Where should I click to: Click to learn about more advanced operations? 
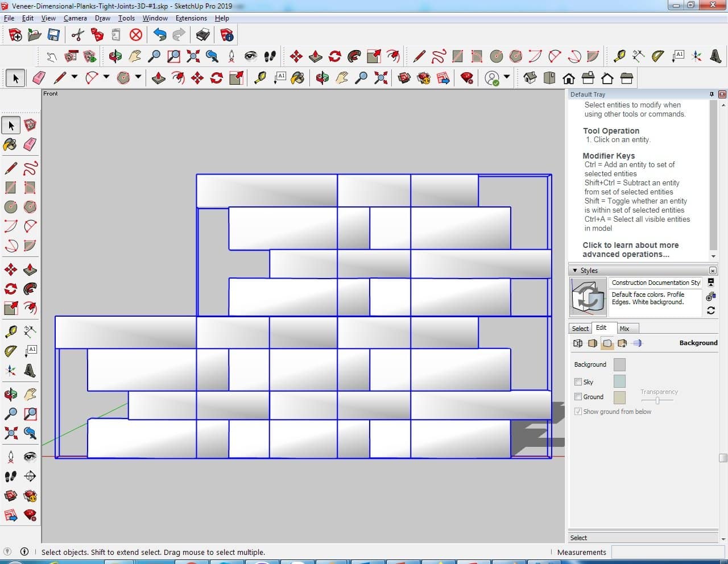630,250
